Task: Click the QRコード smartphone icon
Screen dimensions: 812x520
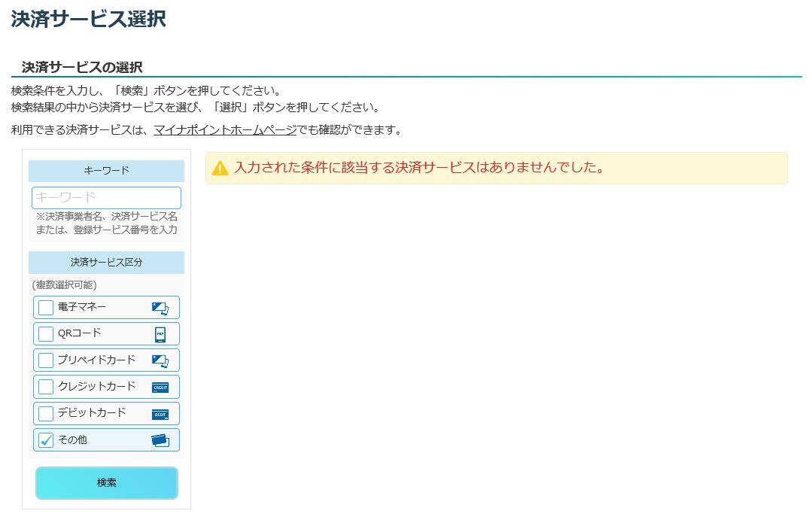Action: [160, 335]
